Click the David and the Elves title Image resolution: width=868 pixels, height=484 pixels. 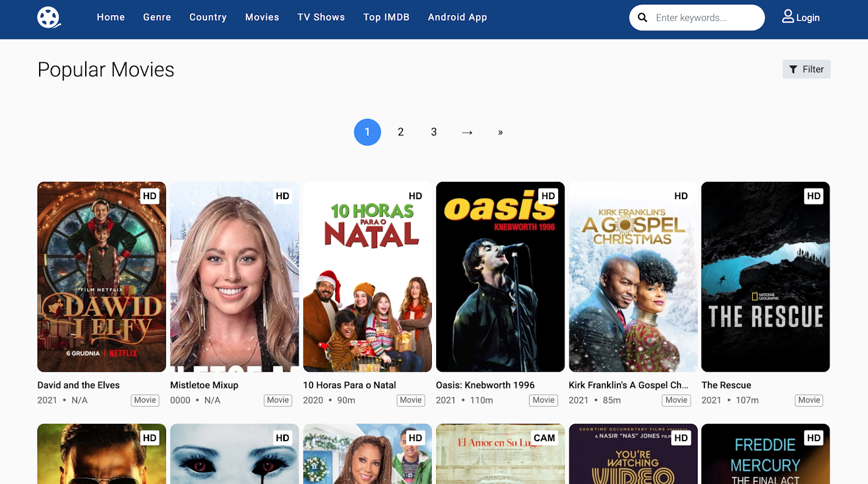(79, 385)
